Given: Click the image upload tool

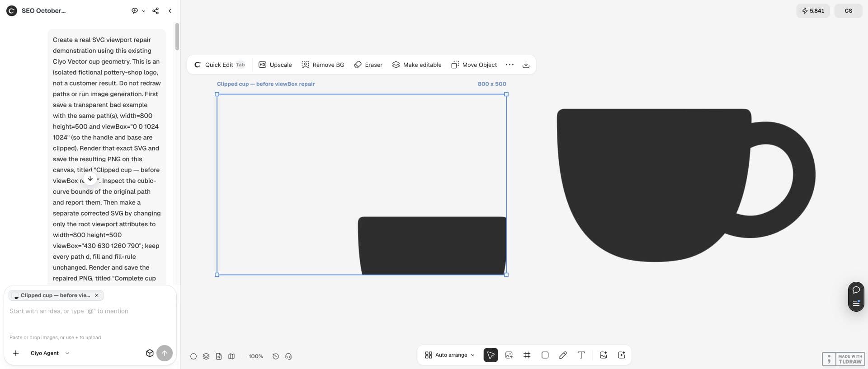Looking at the screenshot, I should [509, 355].
